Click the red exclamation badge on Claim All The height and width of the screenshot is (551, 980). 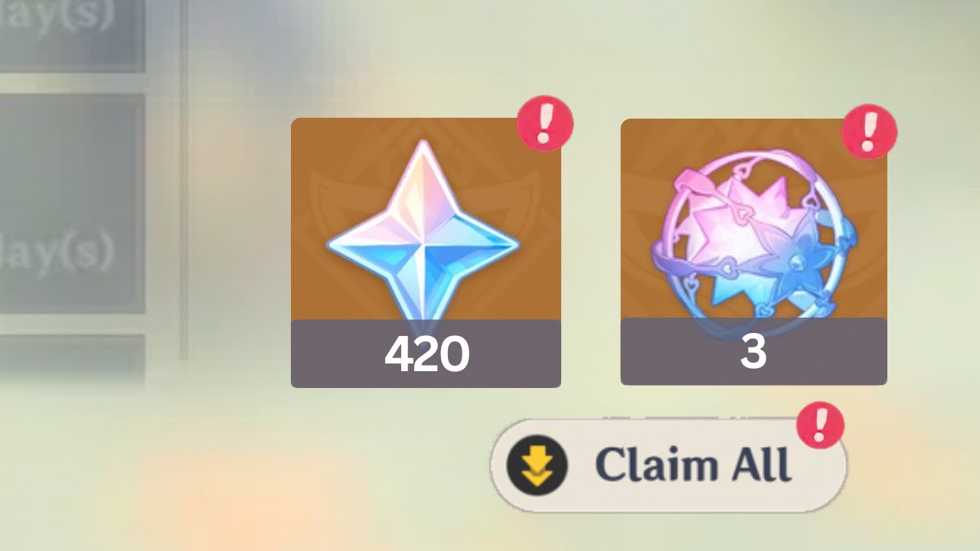[x=820, y=424]
